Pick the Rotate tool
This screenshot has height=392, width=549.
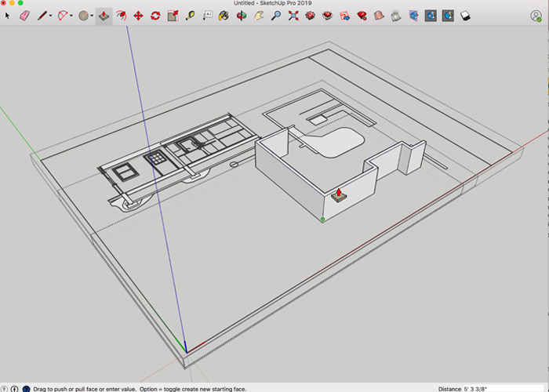click(155, 16)
